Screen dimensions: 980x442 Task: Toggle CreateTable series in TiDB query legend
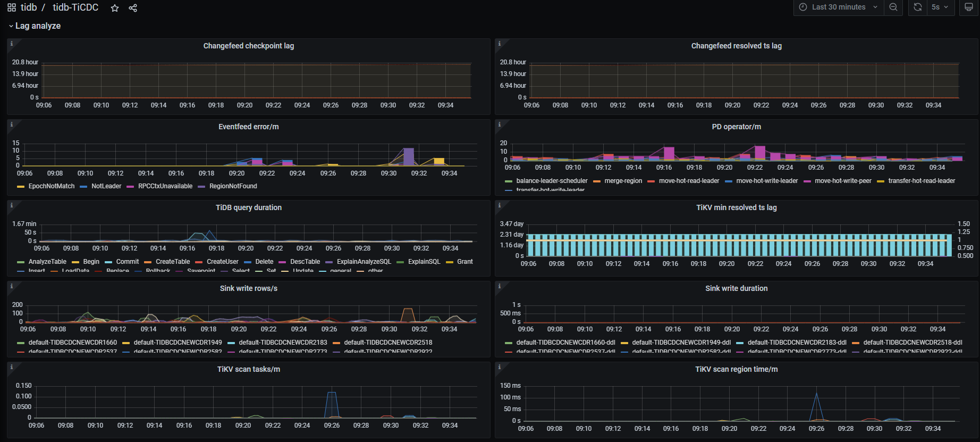pos(172,262)
